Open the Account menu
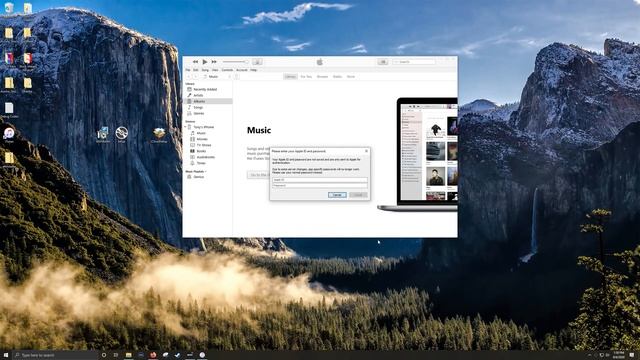 coord(242,70)
